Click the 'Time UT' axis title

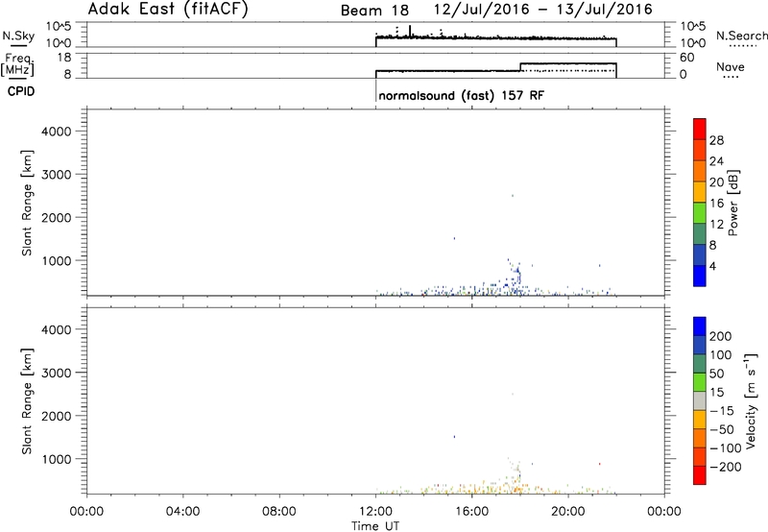[x=375, y=526]
